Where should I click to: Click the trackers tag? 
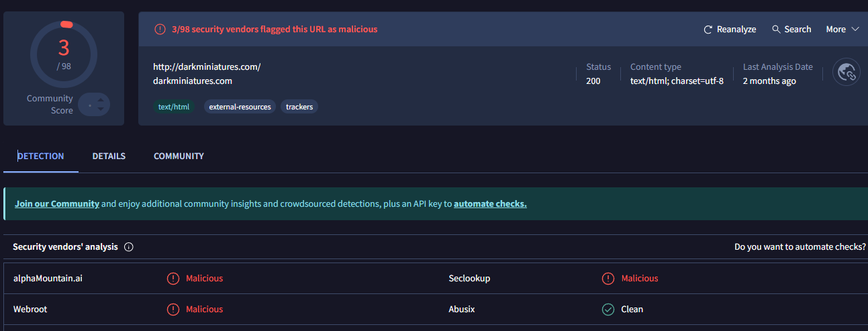coord(299,107)
